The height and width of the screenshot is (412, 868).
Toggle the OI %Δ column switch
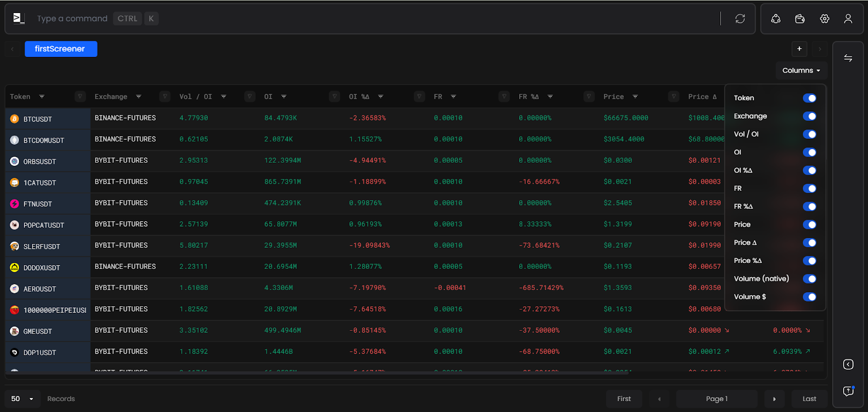(809, 170)
